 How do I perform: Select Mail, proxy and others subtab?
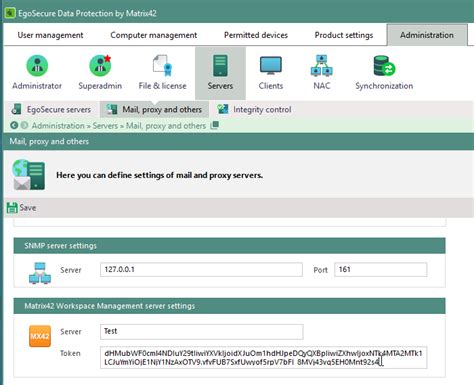(x=154, y=109)
